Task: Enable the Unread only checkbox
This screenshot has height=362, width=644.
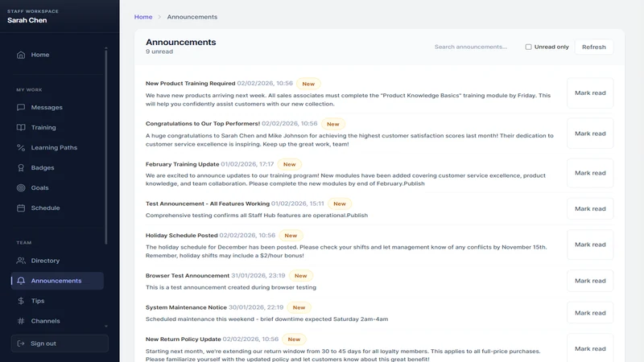Action: point(528,47)
